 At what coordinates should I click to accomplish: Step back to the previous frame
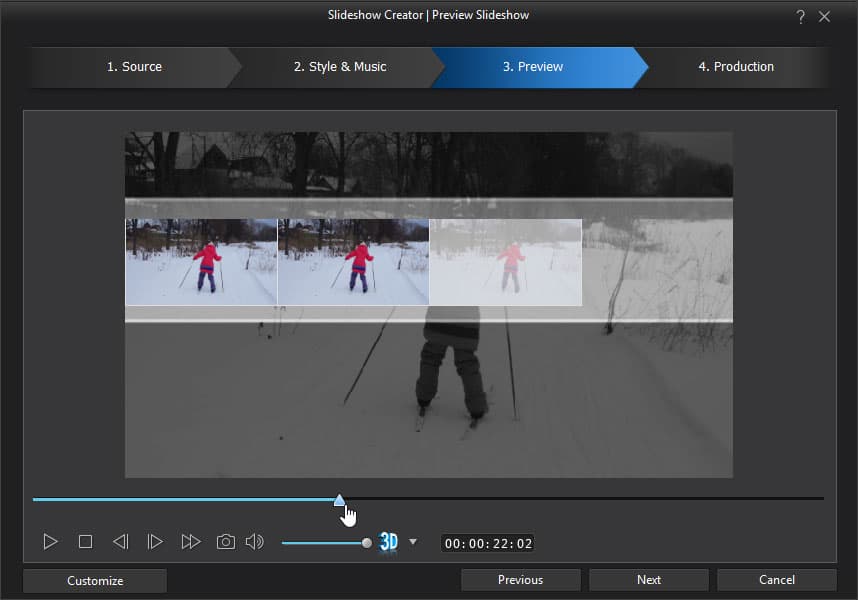pos(120,542)
